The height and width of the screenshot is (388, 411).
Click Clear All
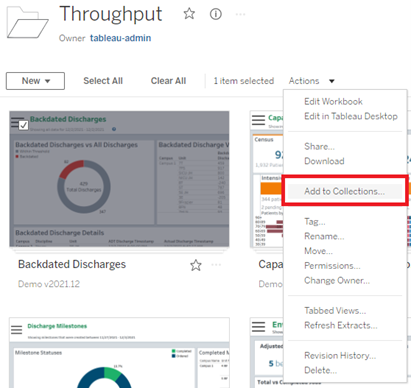tap(168, 81)
